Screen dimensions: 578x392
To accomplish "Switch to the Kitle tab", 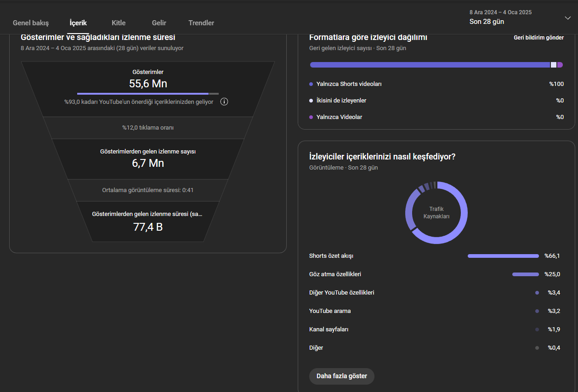I will coord(119,23).
